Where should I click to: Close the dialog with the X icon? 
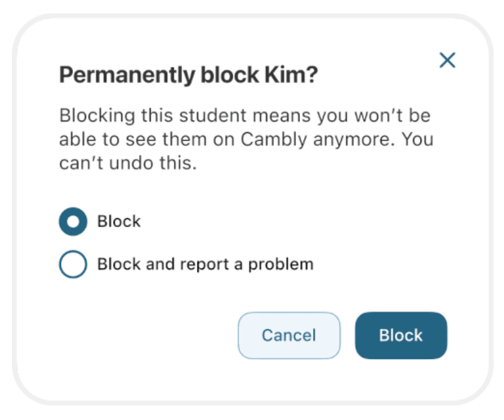coord(447,60)
